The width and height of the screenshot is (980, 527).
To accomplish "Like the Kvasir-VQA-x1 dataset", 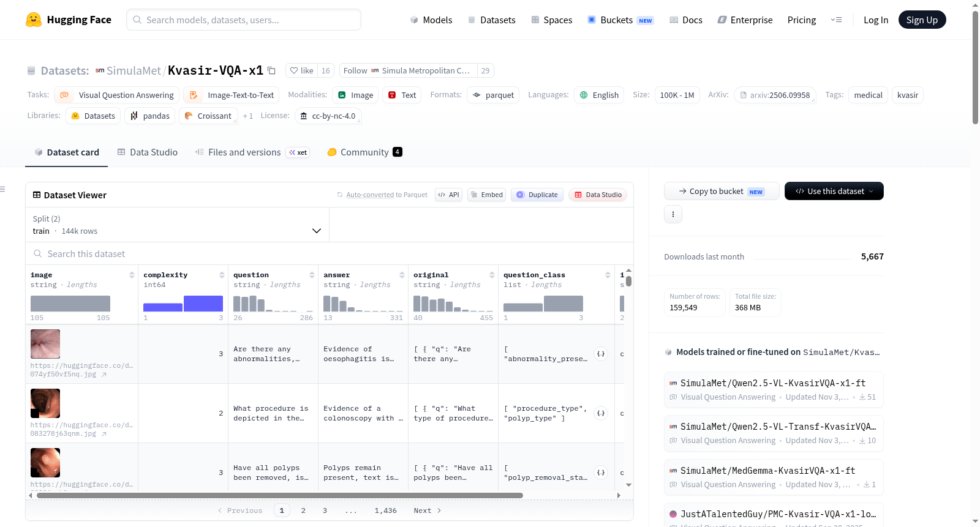I will 301,70.
